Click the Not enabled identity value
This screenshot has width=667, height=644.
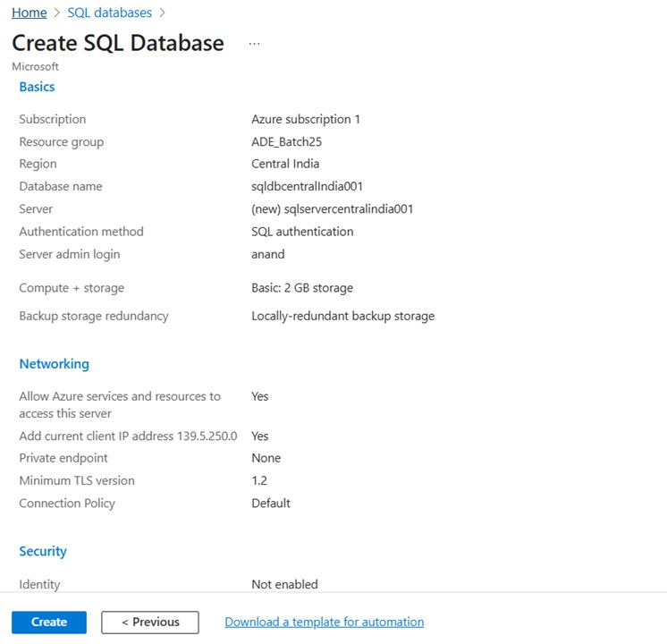284,584
